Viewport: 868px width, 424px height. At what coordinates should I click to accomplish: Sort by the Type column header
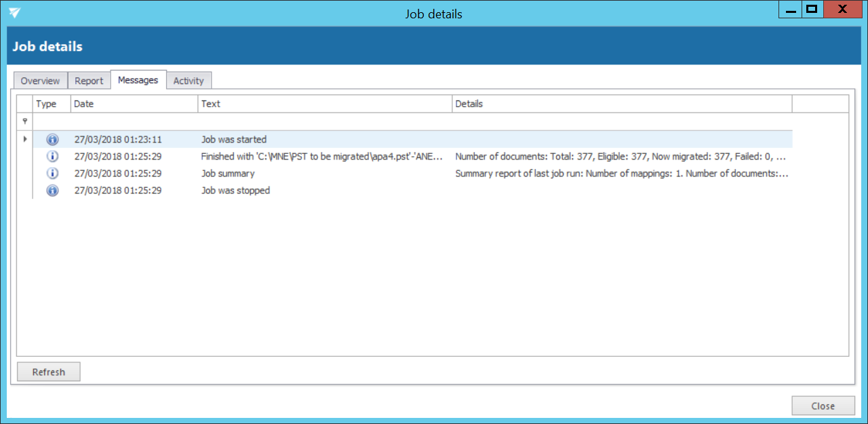click(52, 104)
